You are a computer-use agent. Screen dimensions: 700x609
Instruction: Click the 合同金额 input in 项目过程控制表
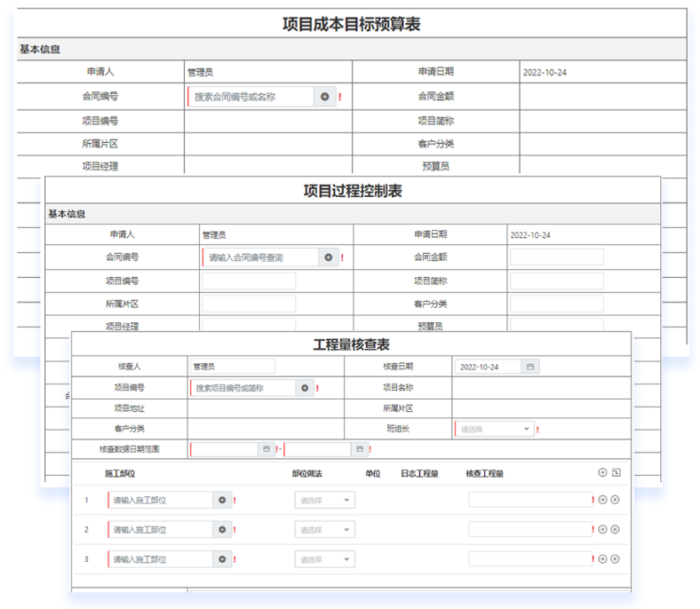click(x=557, y=257)
